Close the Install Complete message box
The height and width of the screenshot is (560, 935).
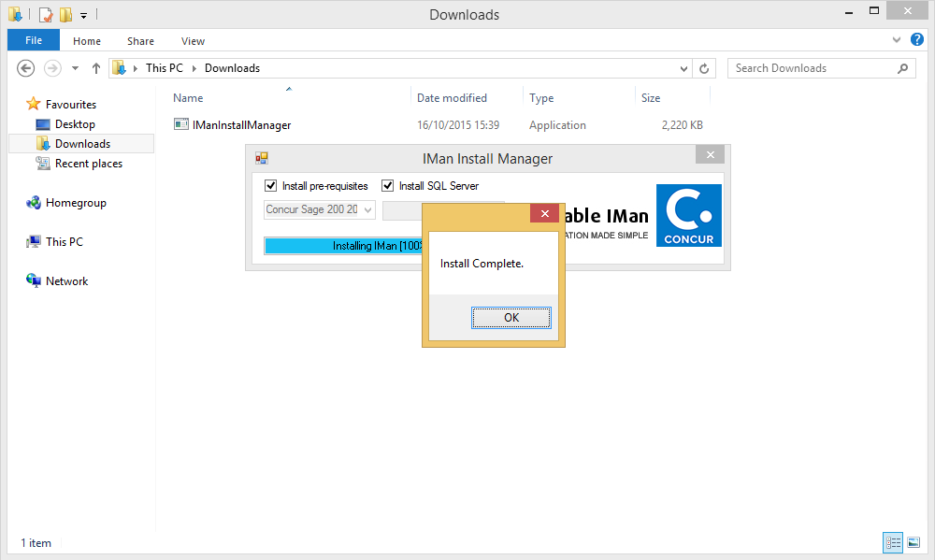(x=544, y=214)
